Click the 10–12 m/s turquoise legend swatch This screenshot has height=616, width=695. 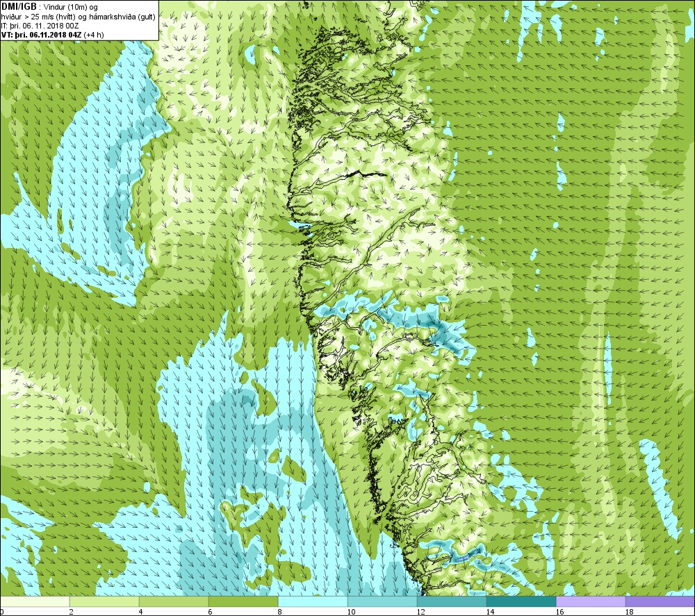click(382, 601)
